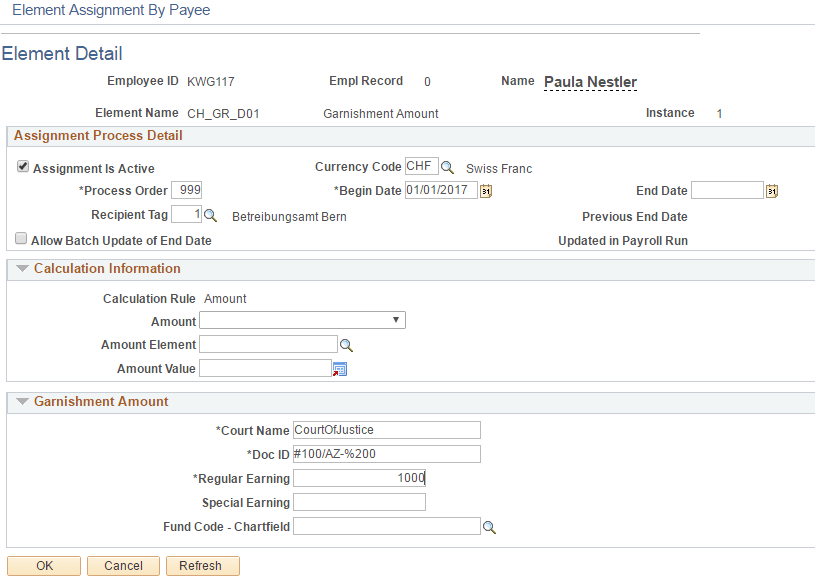Screen dimensions: 815x582
Task: Open the Currency Code lookup magnifier
Action: (x=446, y=167)
